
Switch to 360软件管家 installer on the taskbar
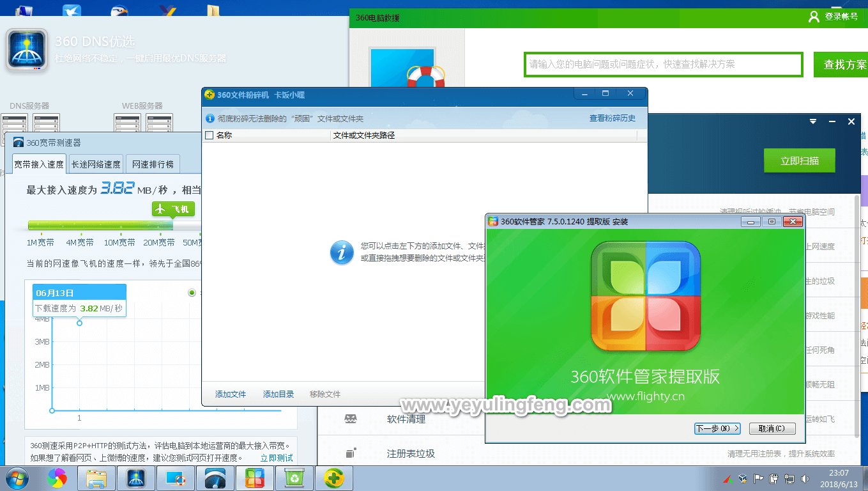255,478
